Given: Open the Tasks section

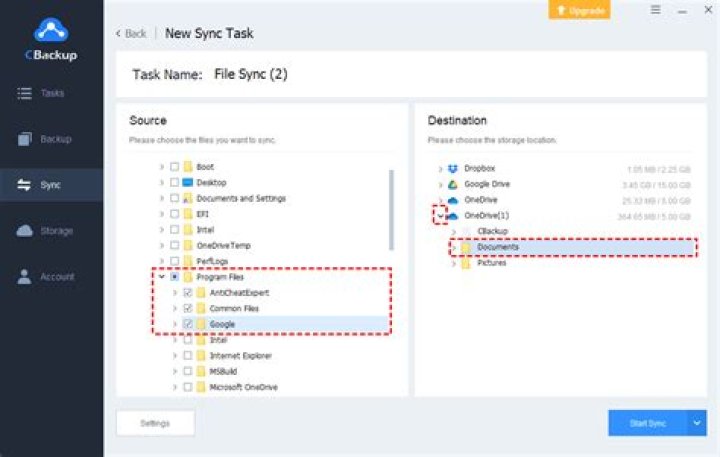Looking at the screenshot, I should (x=51, y=93).
